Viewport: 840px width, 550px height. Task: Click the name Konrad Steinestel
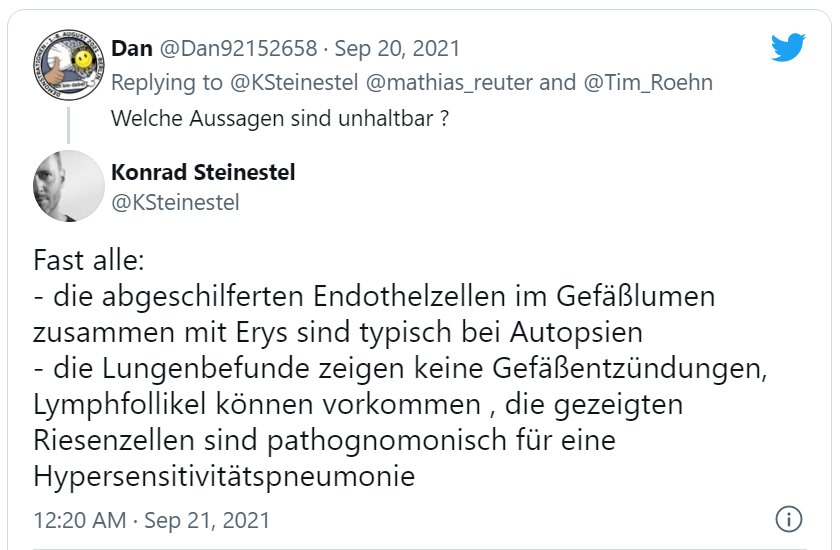point(203,172)
